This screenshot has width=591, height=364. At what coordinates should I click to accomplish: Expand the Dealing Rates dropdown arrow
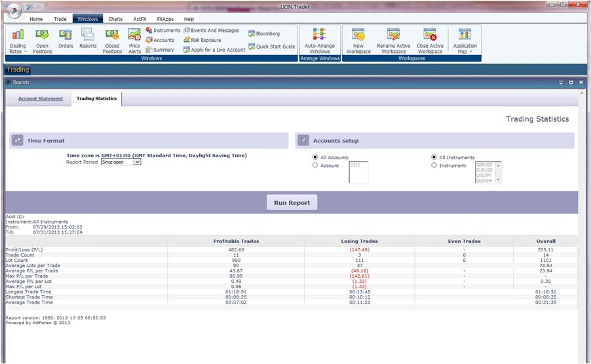(x=26, y=52)
